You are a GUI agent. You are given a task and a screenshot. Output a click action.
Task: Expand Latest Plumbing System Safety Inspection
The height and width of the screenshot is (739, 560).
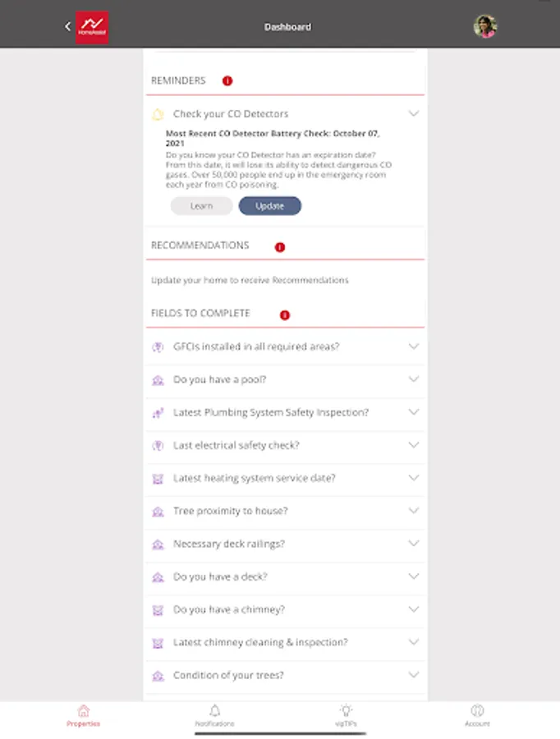pyautogui.click(x=413, y=412)
